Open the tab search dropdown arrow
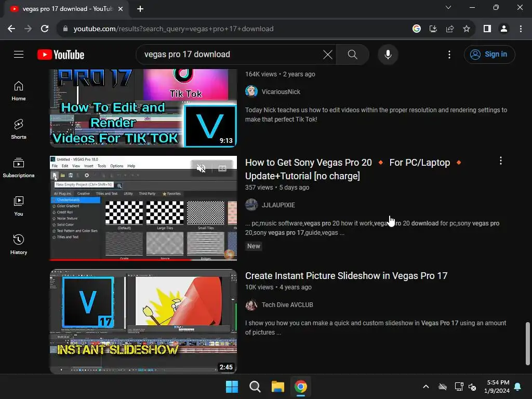 coord(448,7)
